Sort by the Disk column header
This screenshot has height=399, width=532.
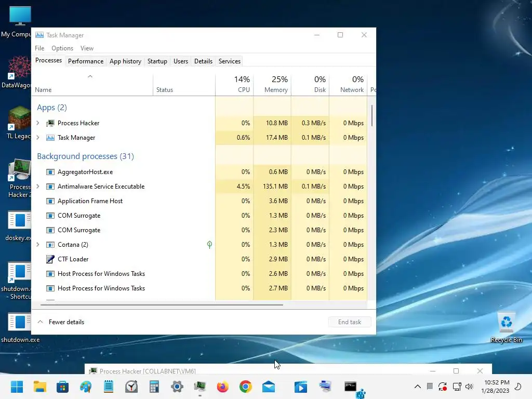pos(311,84)
